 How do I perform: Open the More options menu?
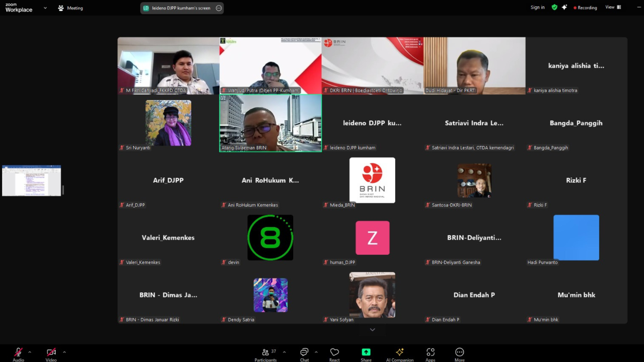tap(460, 354)
